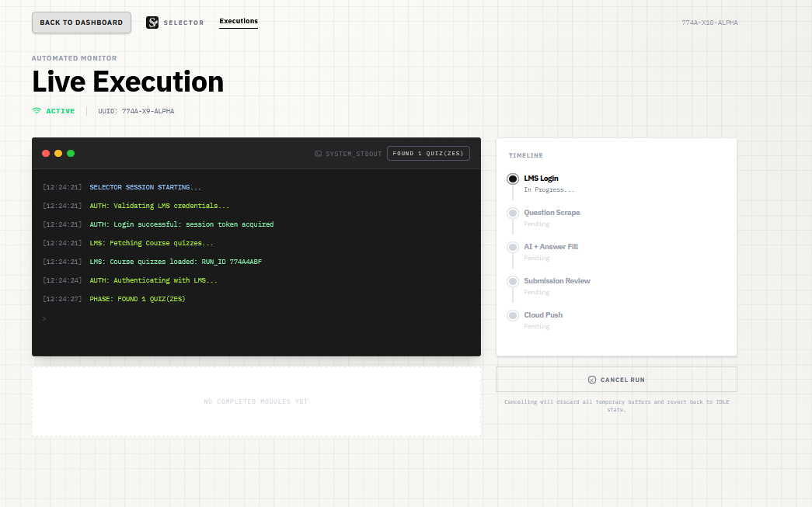Click the terminal prompt input line
Screen dimensions: 812x507
pos(256,318)
